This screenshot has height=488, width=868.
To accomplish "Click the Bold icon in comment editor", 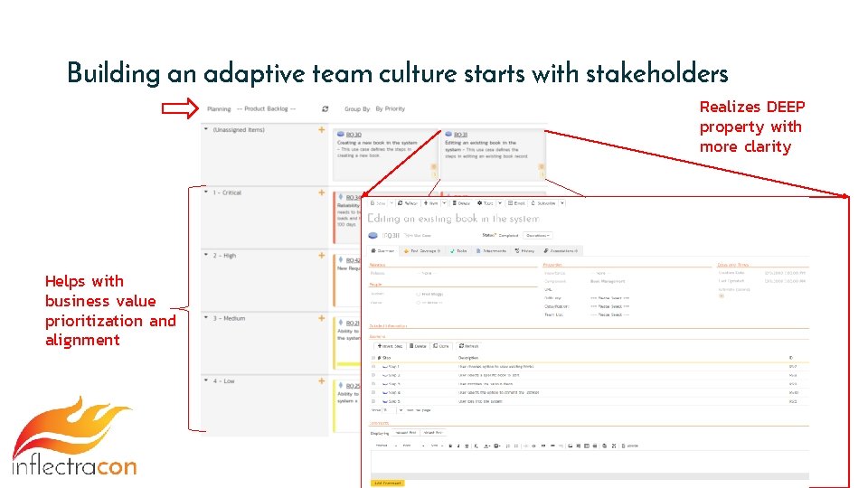I will click(450, 446).
